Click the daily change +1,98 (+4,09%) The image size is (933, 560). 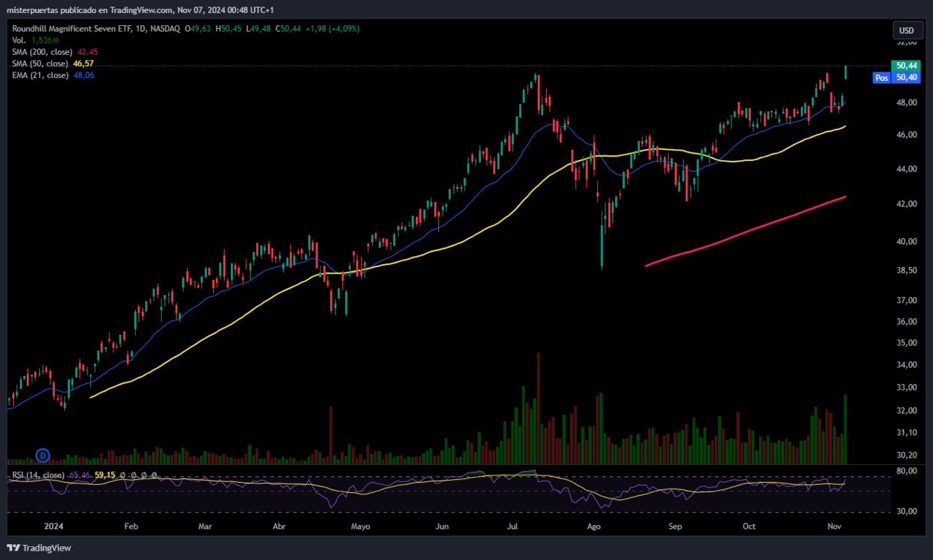pos(332,29)
